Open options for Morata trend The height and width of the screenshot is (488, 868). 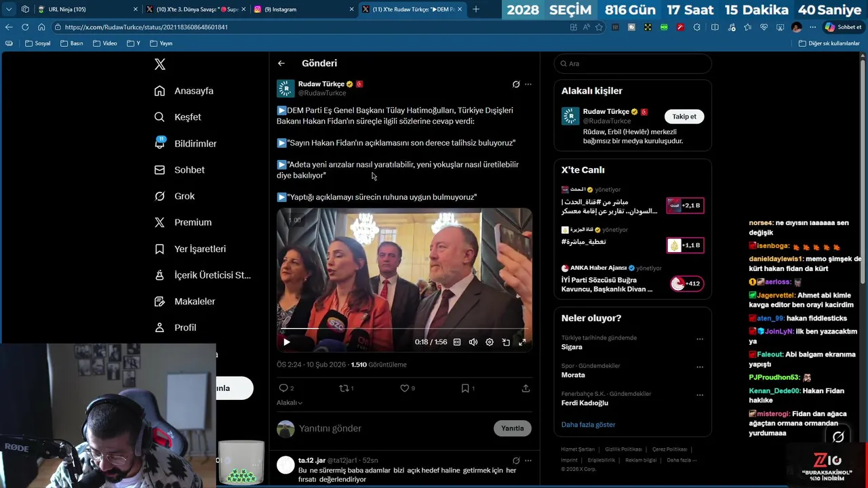coord(700,367)
